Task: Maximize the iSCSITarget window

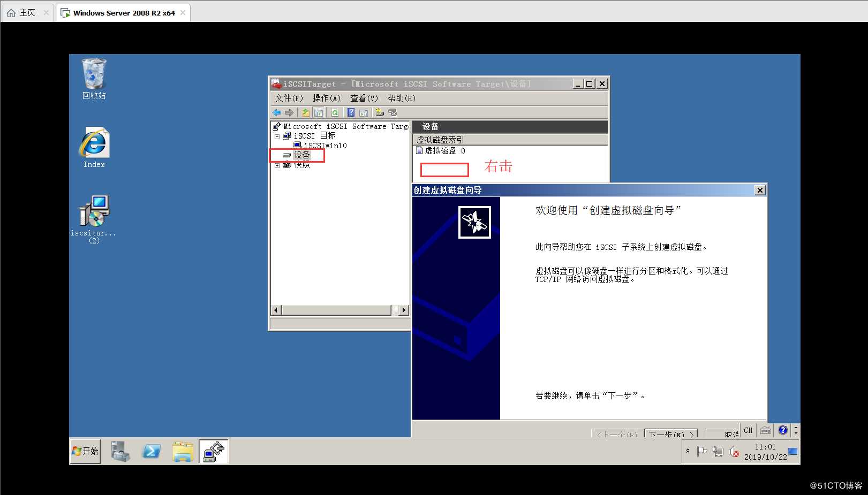Action: pos(590,84)
